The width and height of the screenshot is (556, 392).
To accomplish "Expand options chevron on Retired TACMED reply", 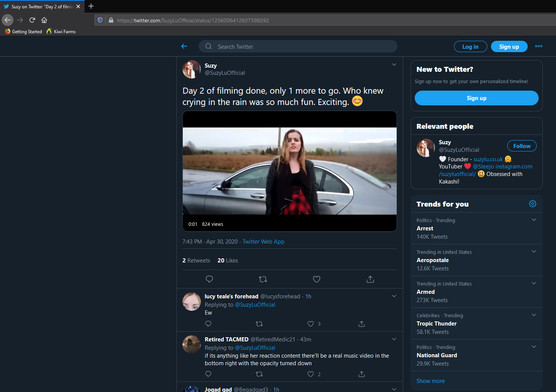I will [394, 339].
